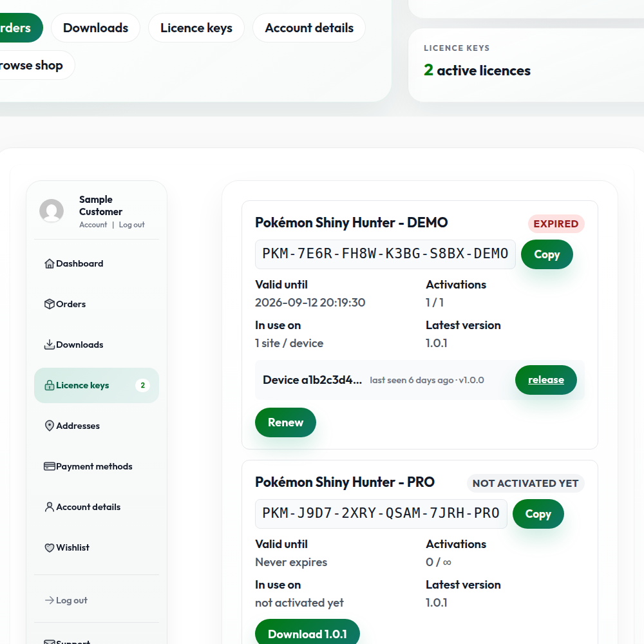Click the activations value '1 / 1'
Image resolution: width=644 pixels, height=644 pixels.
click(x=435, y=303)
